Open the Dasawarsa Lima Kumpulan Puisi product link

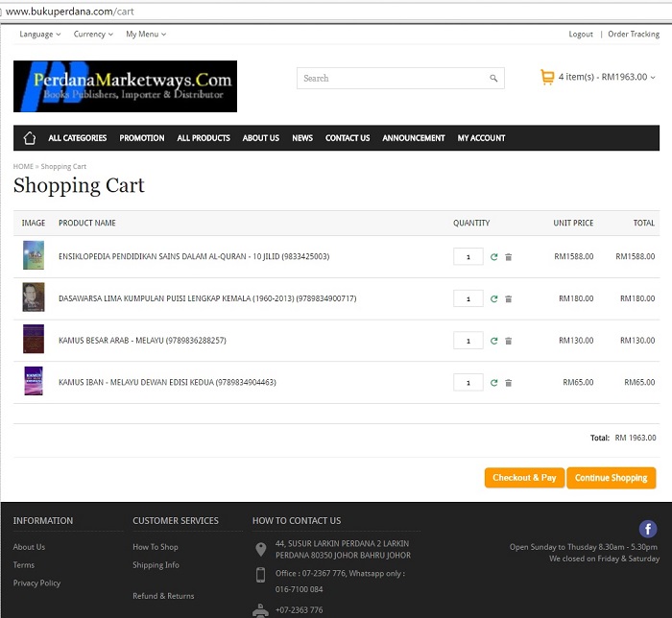(x=207, y=298)
